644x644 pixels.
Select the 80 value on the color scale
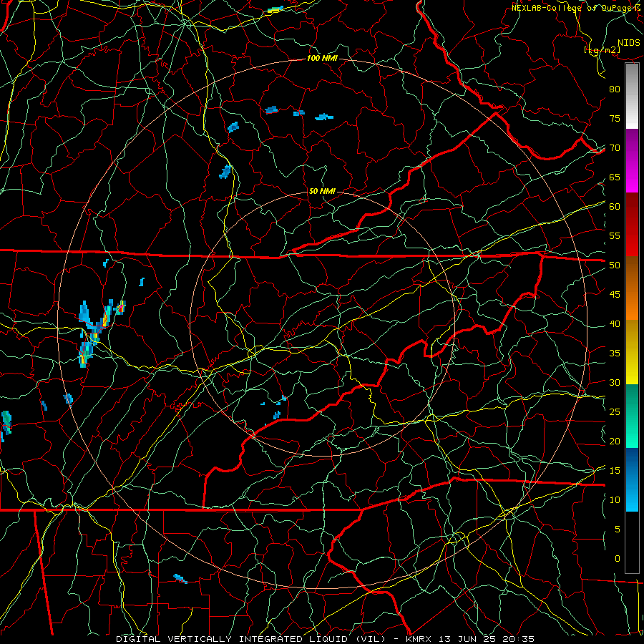click(x=615, y=89)
